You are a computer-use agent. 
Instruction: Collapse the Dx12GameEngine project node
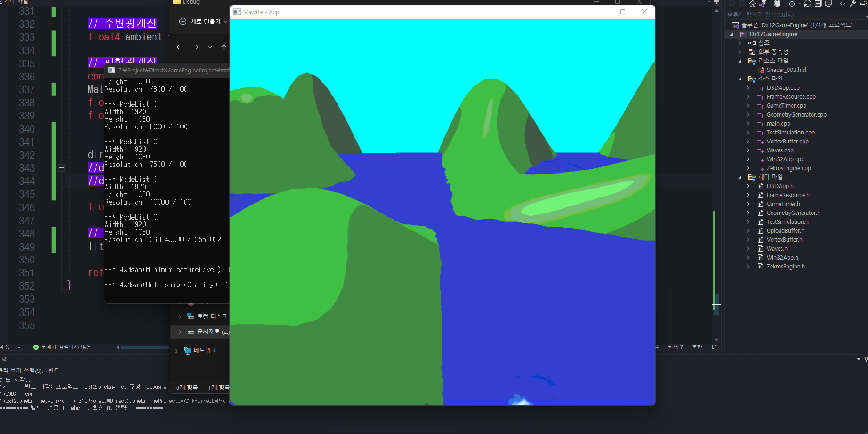[731, 34]
